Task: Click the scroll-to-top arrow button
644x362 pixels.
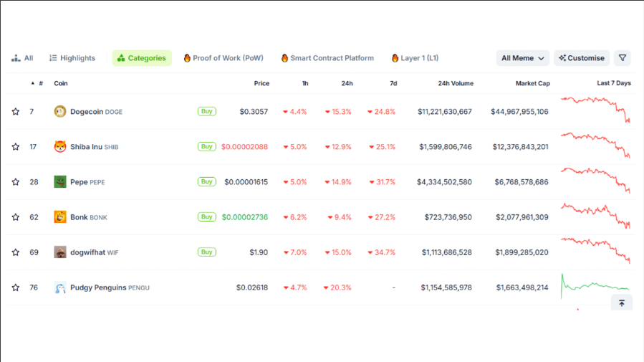Action: click(x=621, y=303)
